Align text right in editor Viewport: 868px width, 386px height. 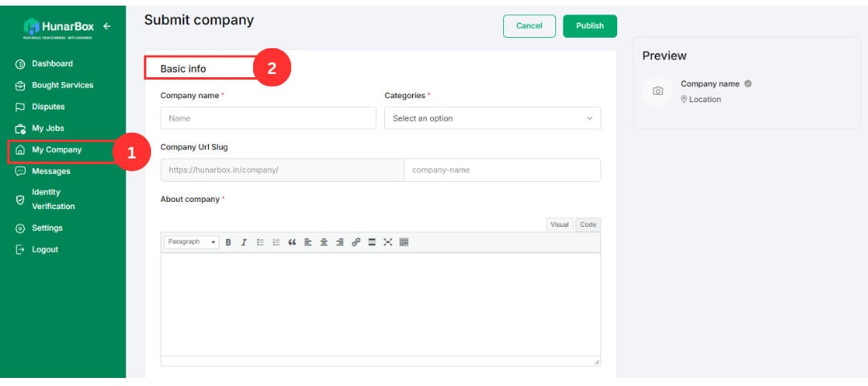pyautogui.click(x=340, y=242)
